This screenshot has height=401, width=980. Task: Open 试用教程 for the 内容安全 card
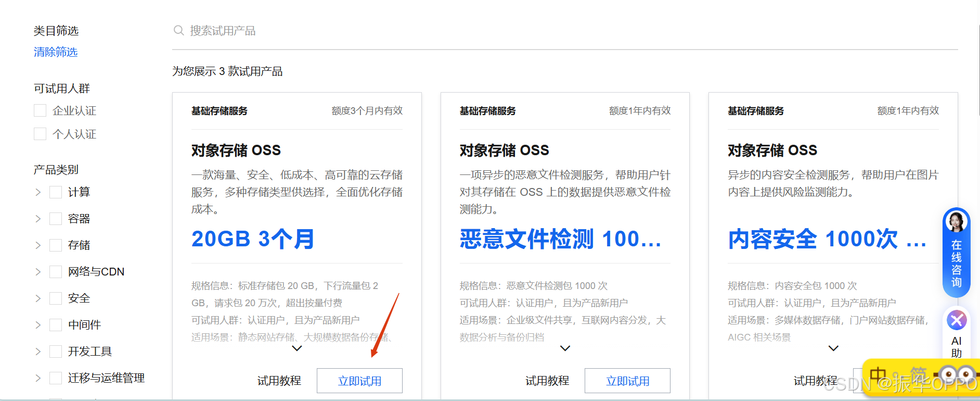816,381
